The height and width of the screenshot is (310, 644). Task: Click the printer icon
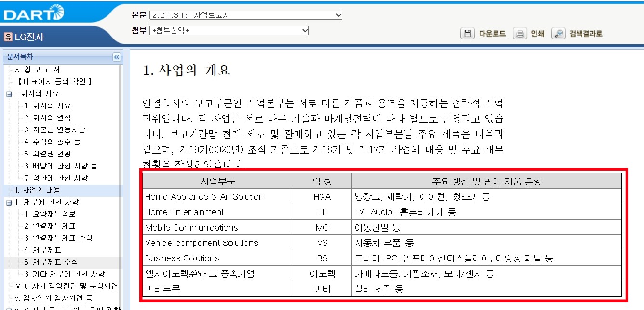point(519,33)
